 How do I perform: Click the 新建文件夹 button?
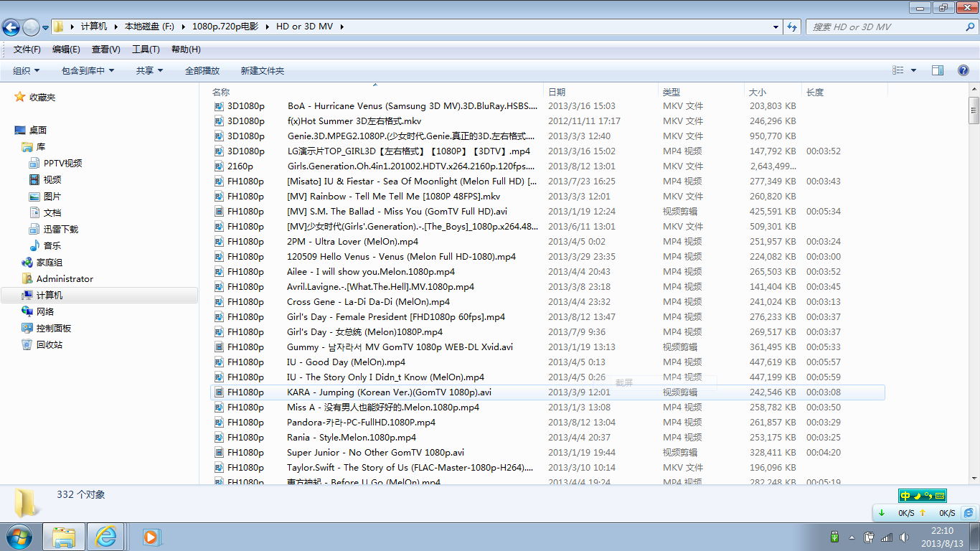pyautogui.click(x=263, y=70)
